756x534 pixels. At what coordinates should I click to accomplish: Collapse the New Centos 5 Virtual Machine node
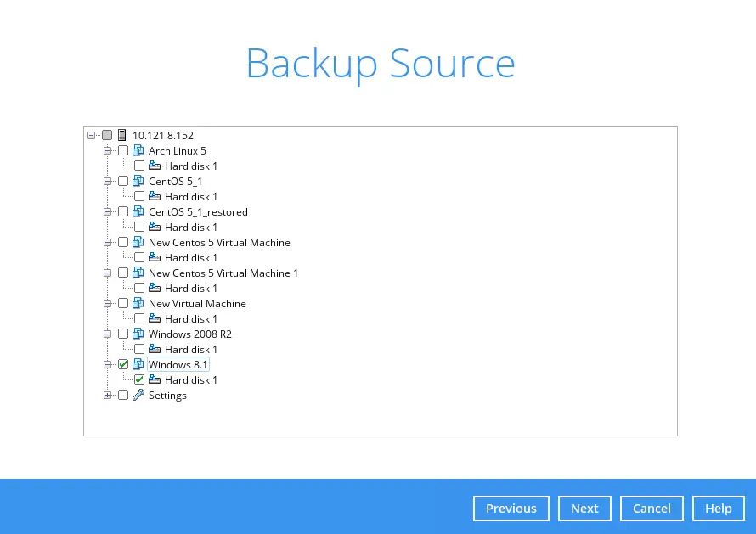108,243
